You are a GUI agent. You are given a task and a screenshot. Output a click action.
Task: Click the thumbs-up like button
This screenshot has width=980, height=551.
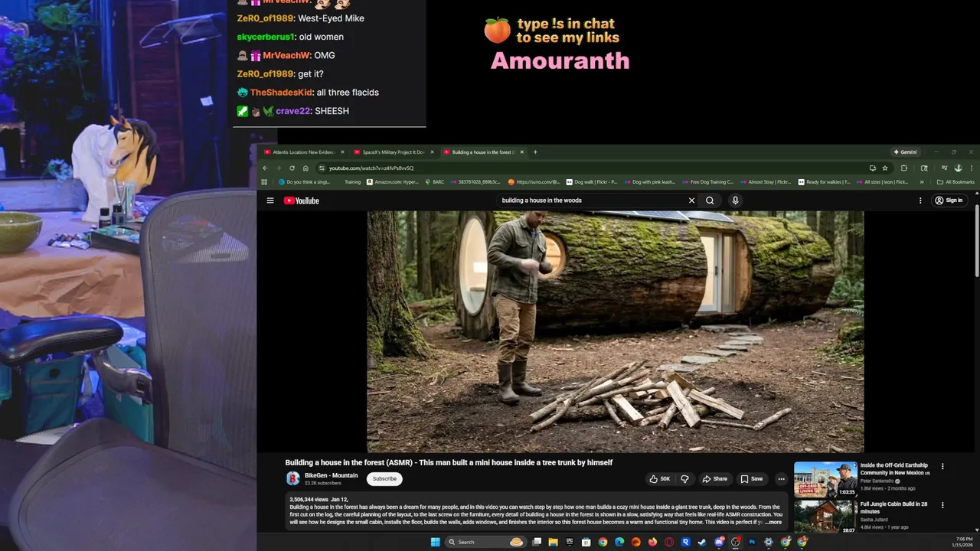point(659,479)
